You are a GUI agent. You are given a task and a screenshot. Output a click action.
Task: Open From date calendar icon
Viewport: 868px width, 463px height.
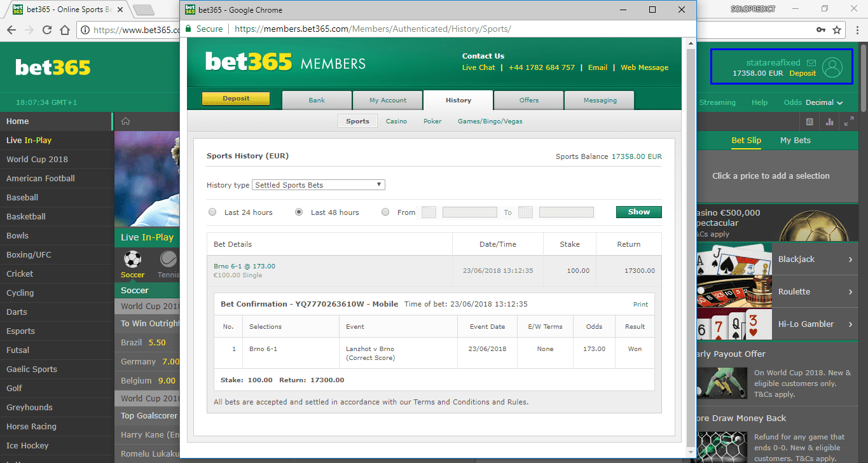click(429, 212)
